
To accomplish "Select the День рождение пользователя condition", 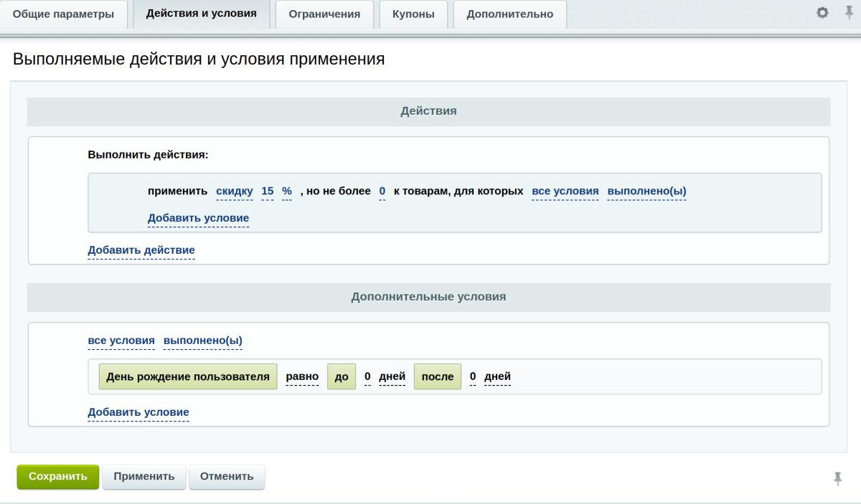I will (x=187, y=376).
